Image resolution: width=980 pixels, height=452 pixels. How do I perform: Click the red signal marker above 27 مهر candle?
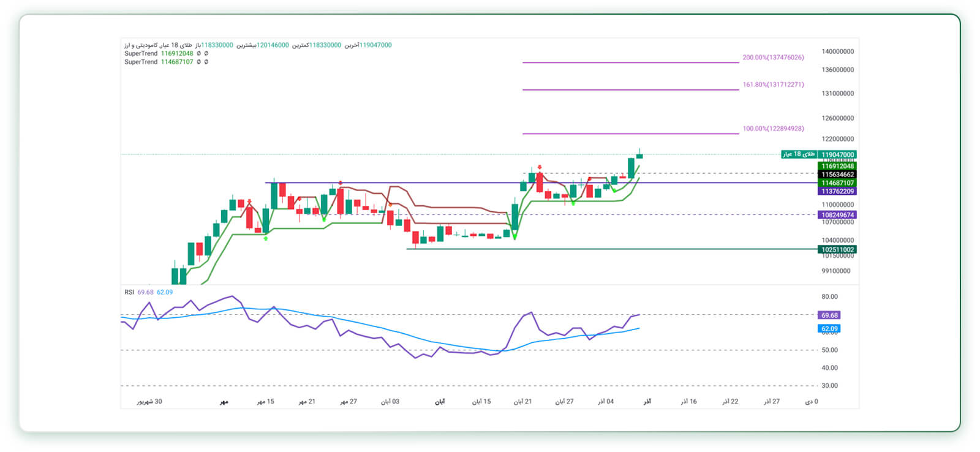(x=341, y=183)
